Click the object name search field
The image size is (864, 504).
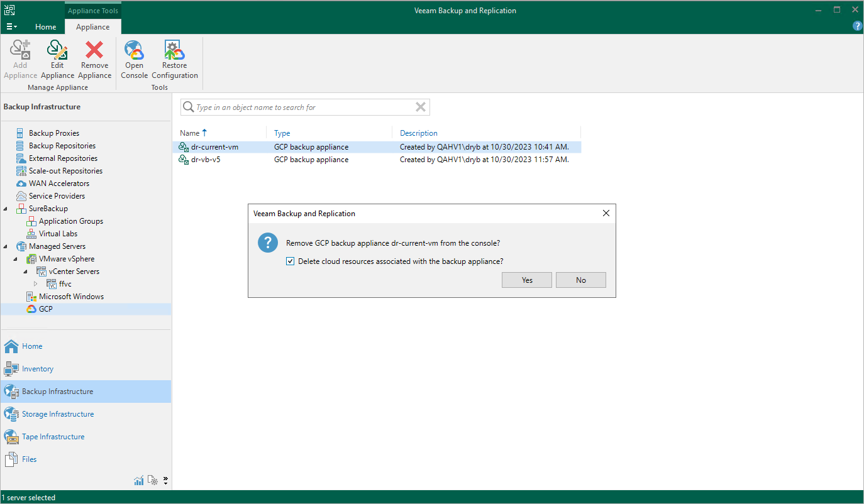coord(305,107)
